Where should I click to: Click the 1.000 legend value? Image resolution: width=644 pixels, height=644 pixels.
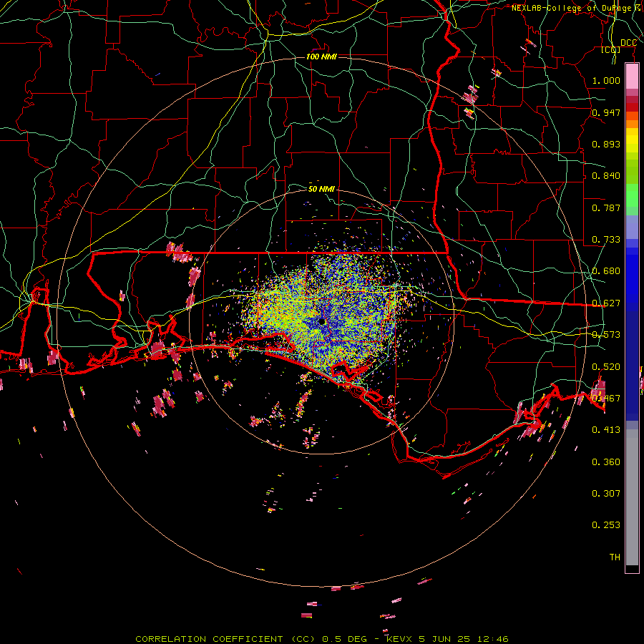coord(606,81)
